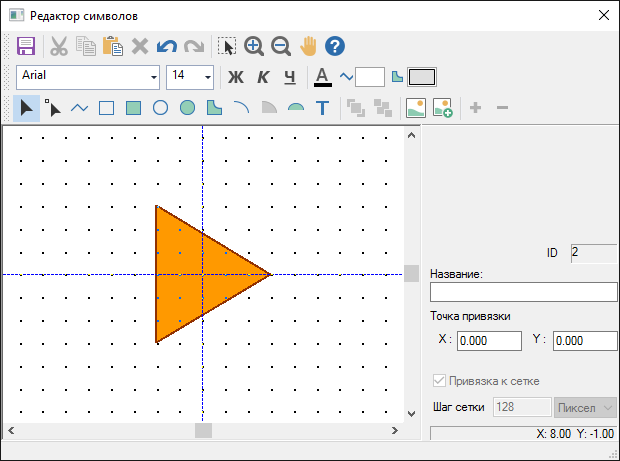This screenshot has height=461, width=620.
Task: Choose the empty rectangle drawing tool
Action: click(x=106, y=108)
